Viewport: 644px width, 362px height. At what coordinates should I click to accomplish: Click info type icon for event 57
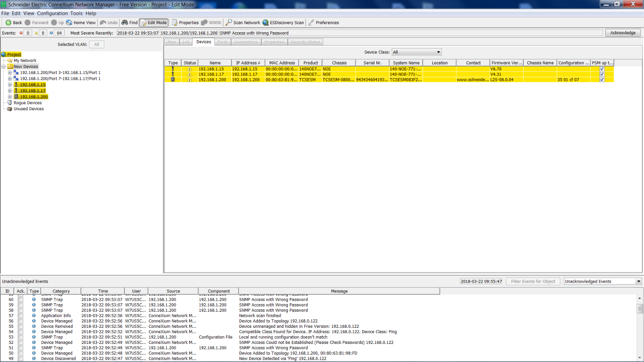[34, 316]
